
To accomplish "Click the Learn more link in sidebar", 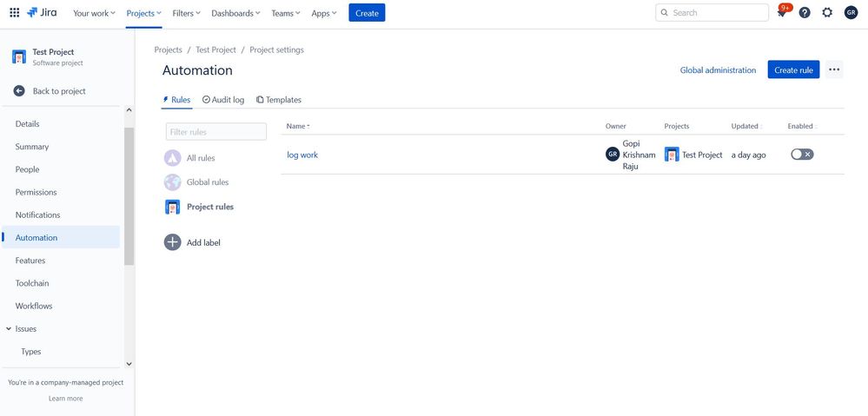I will tap(65, 399).
